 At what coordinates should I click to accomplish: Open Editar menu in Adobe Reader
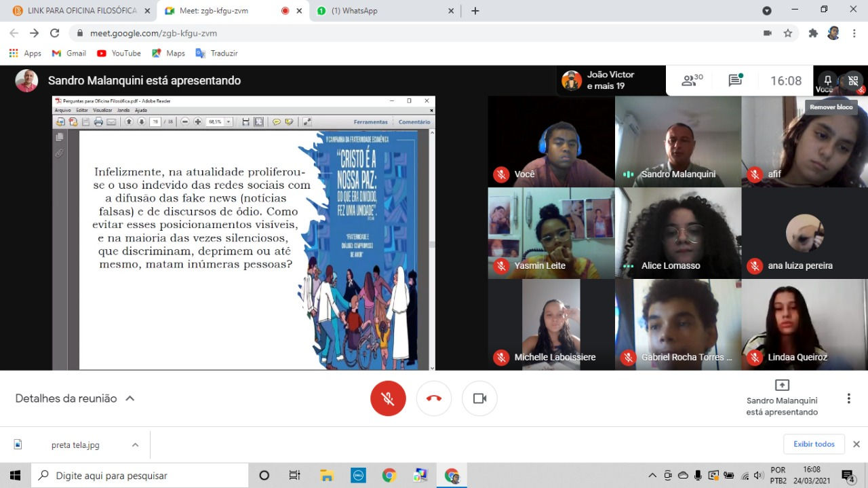pyautogui.click(x=82, y=110)
